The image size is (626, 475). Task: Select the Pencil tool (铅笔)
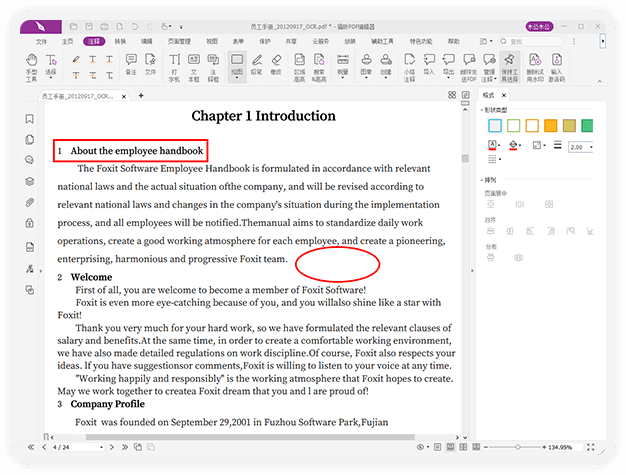(x=257, y=65)
